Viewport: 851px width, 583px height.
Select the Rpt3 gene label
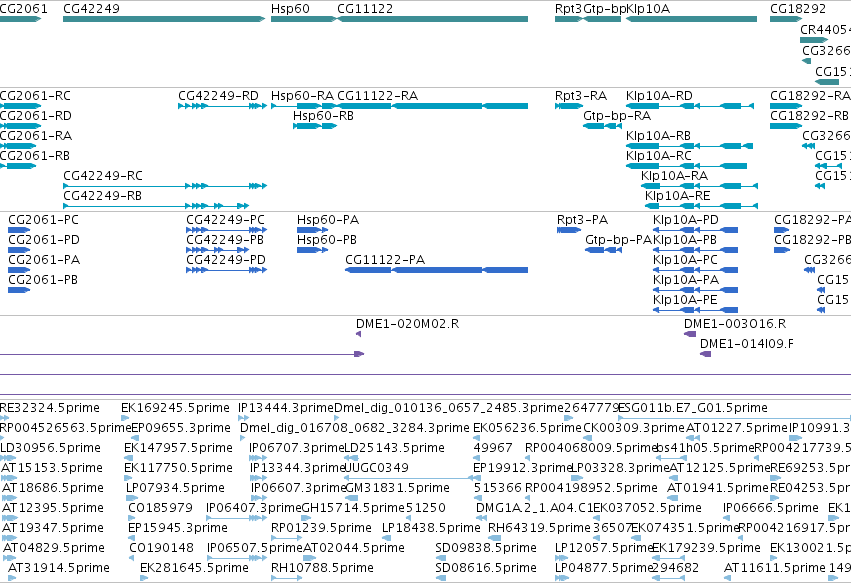(568, 9)
